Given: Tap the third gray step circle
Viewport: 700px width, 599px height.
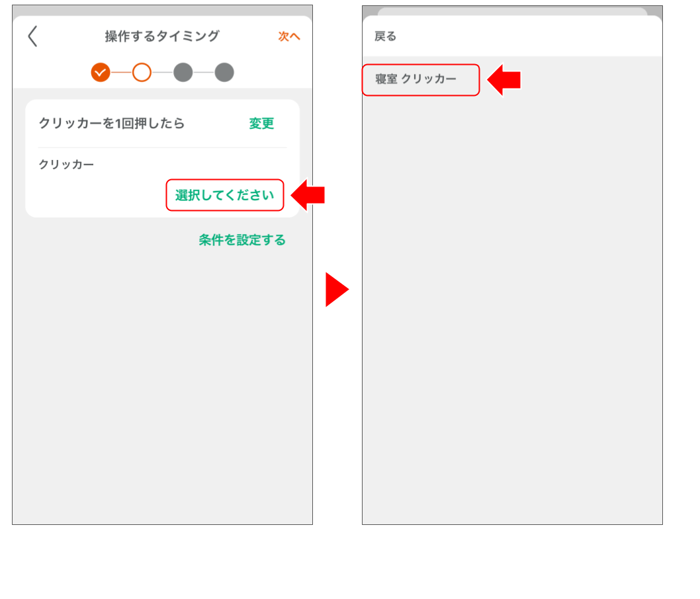Looking at the screenshot, I should coord(183,72).
